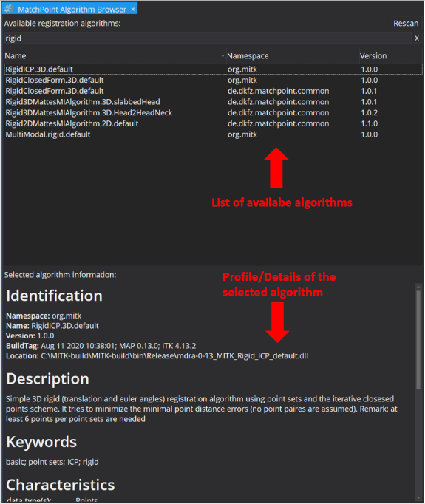Click the MatchPoint Algorithm Browser tab icon
The height and width of the screenshot is (504, 425).
point(9,9)
